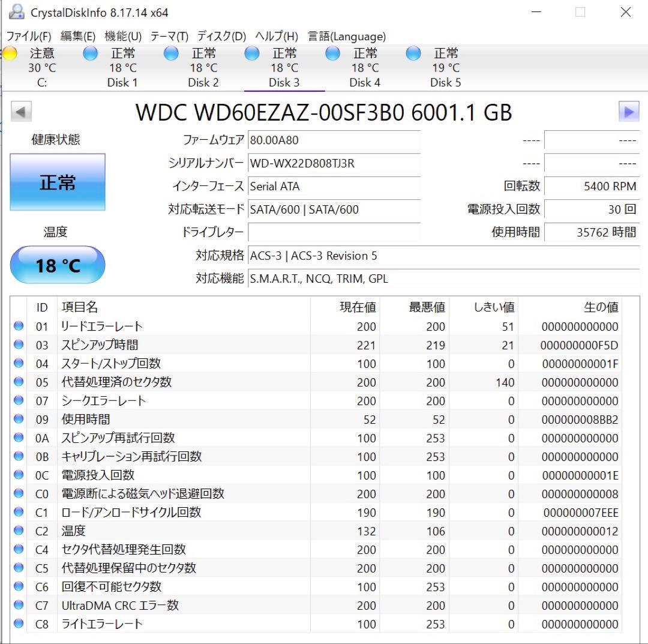This screenshot has width=648, height=644.
Task: Click the rotation rate value 5400 RPM
Action: pyautogui.click(x=592, y=187)
